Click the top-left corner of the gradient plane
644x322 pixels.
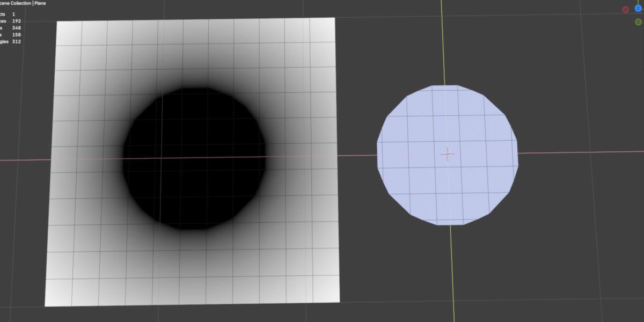pyautogui.click(x=58, y=23)
